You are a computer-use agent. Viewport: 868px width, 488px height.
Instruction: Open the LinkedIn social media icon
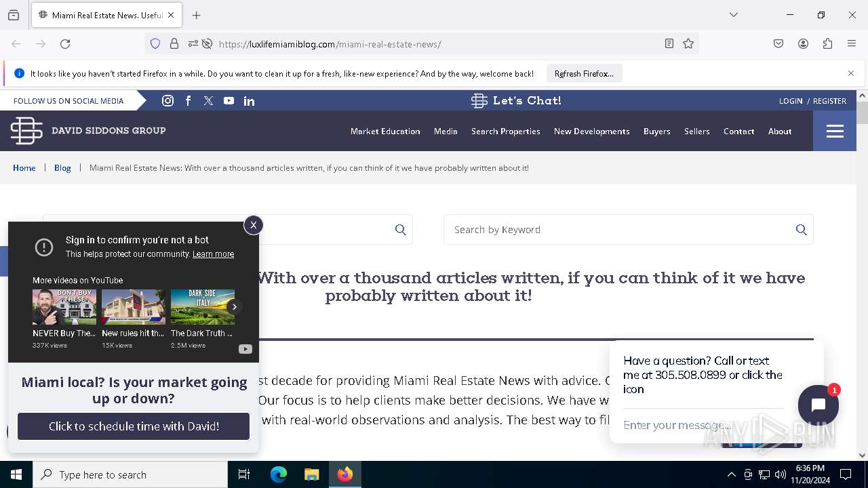click(249, 101)
